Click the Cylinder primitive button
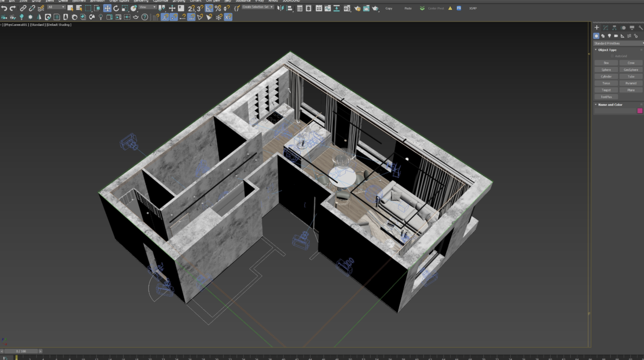644x360 pixels. coord(606,77)
